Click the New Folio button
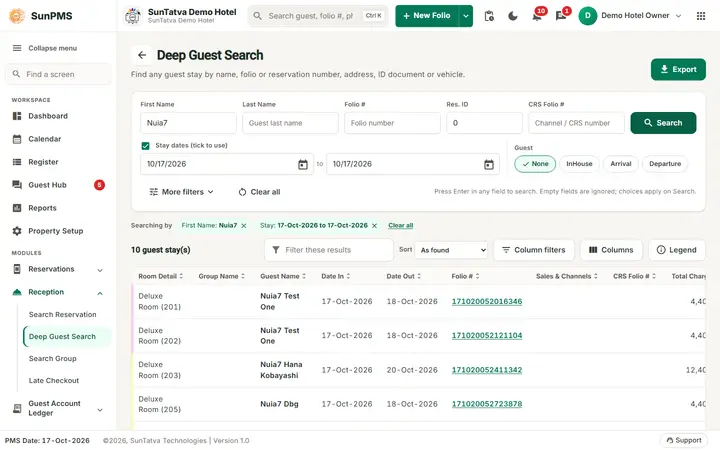Image resolution: width=720 pixels, height=450 pixels. click(x=427, y=16)
